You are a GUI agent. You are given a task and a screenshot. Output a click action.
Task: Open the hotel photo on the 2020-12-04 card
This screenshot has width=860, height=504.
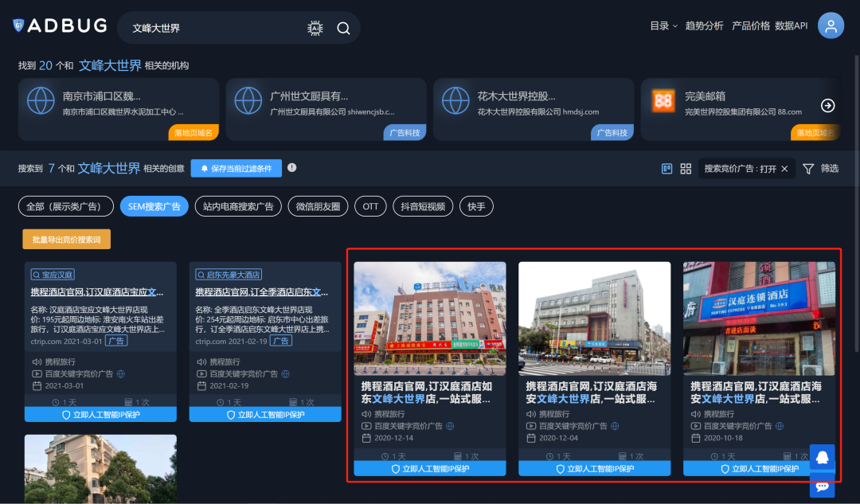pyautogui.click(x=595, y=318)
